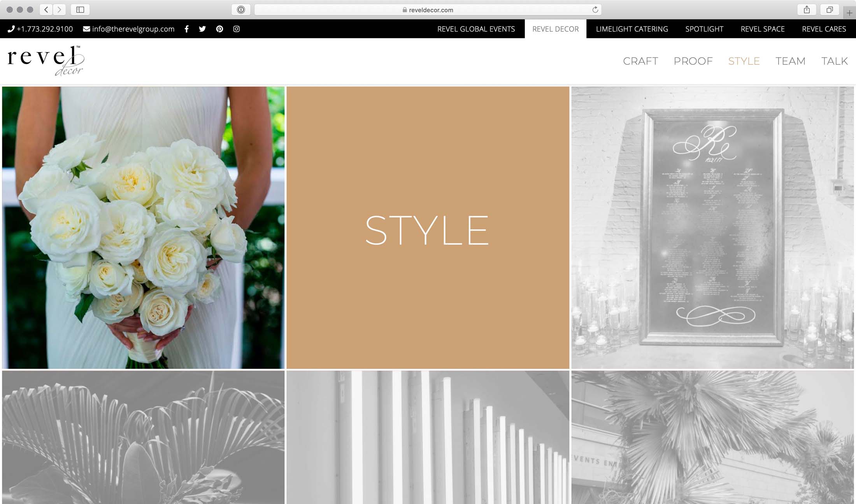Open the Pinterest social icon
This screenshot has height=504, width=856.
[219, 29]
